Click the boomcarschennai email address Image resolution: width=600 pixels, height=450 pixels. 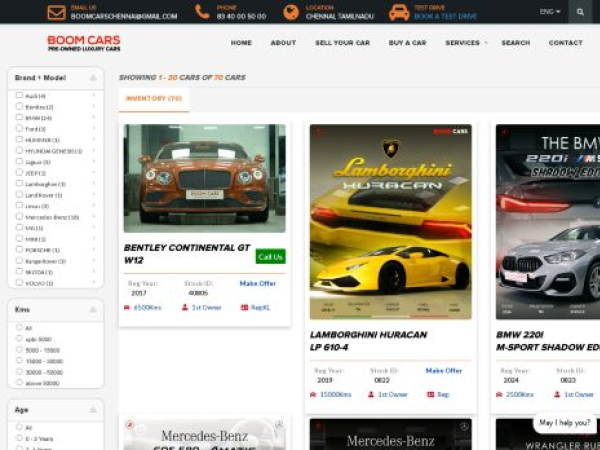tap(124, 16)
